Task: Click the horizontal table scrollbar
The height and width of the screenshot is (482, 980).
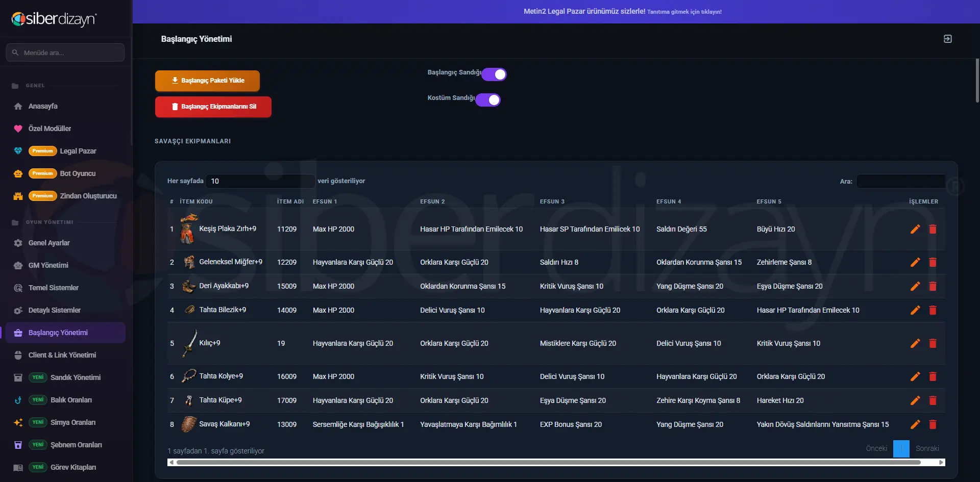Action: (x=549, y=463)
